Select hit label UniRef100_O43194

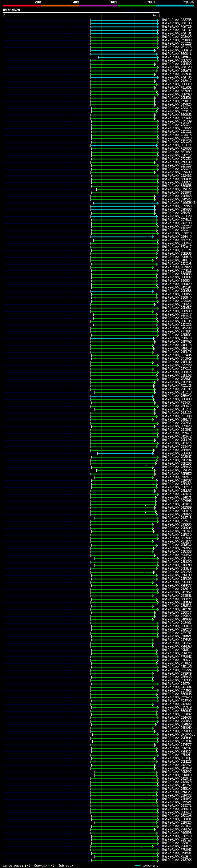tap(177, 287)
